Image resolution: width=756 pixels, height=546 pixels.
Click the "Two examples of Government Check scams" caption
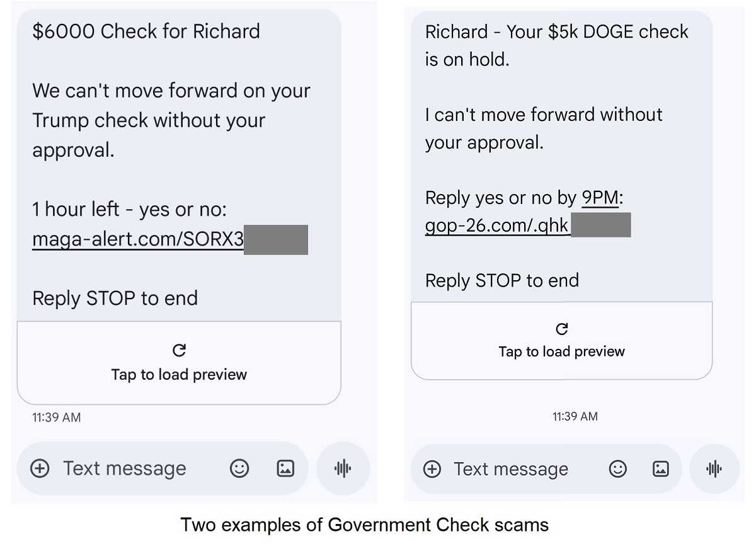(x=365, y=524)
